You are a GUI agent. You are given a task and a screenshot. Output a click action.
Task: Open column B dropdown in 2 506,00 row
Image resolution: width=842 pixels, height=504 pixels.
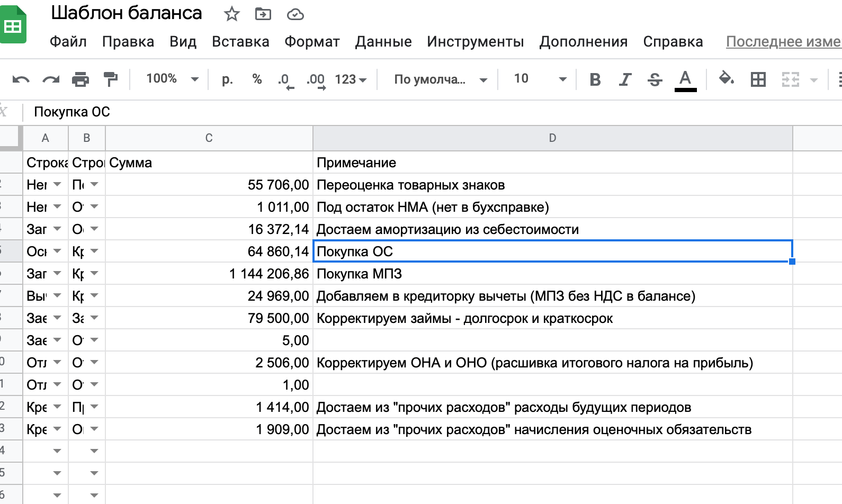[94, 363]
